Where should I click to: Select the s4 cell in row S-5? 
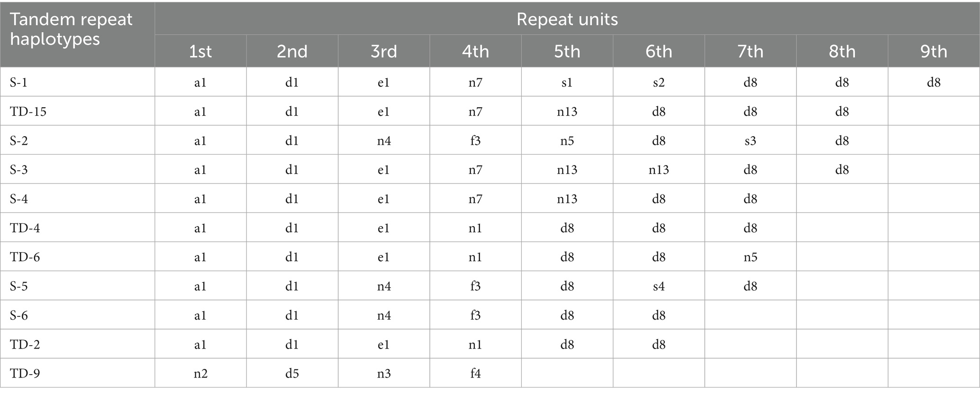[658, 286]
